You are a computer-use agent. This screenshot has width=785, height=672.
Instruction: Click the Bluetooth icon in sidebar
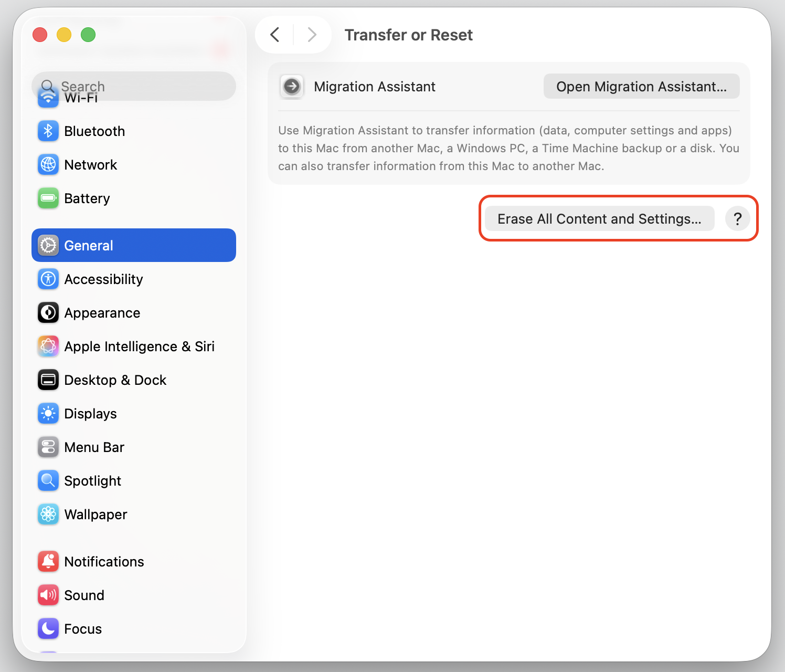48,131
